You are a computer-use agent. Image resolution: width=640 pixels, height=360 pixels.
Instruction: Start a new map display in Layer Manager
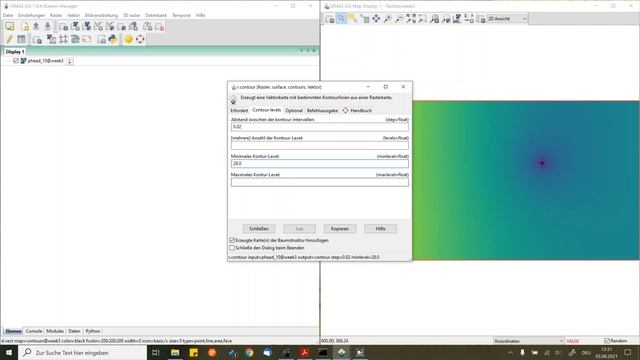click(x=10, y=27)
